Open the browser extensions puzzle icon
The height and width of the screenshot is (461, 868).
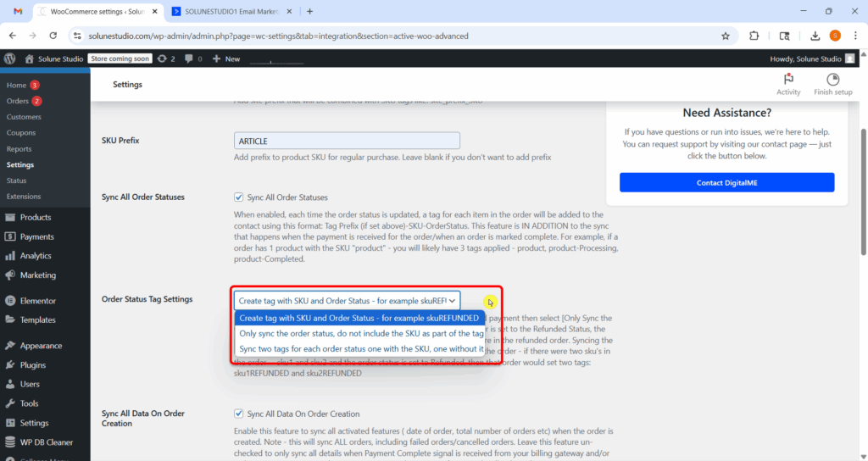[x=754, y=36]
